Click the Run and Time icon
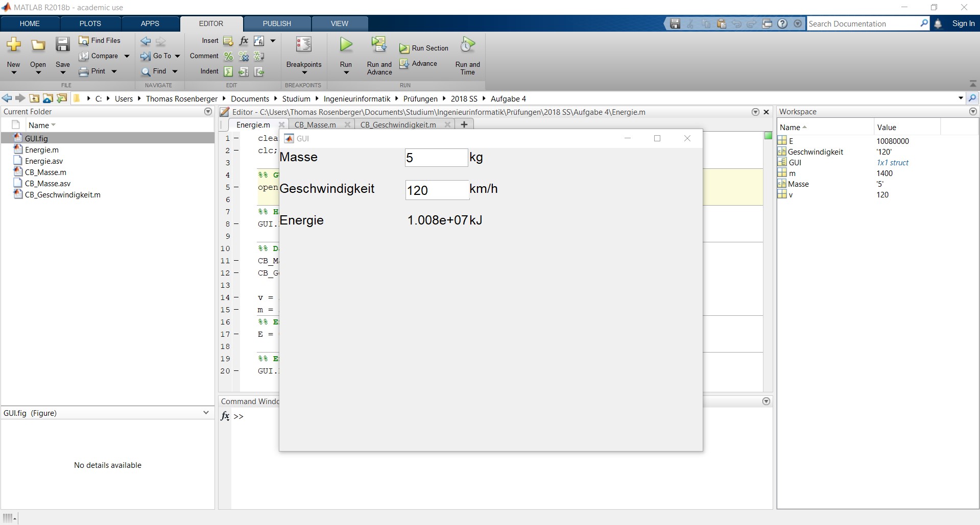This screenshot has width=980, height=525. click(467, 45)
